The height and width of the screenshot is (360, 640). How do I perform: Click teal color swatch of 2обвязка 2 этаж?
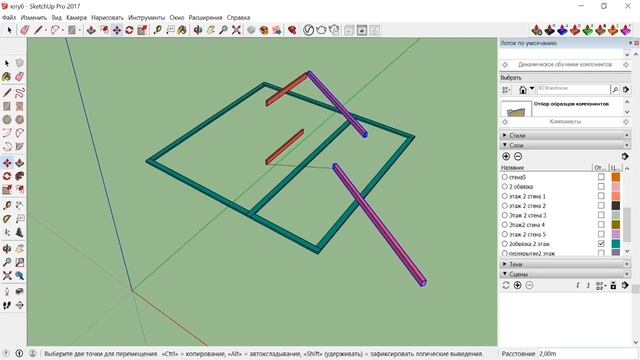616,244
